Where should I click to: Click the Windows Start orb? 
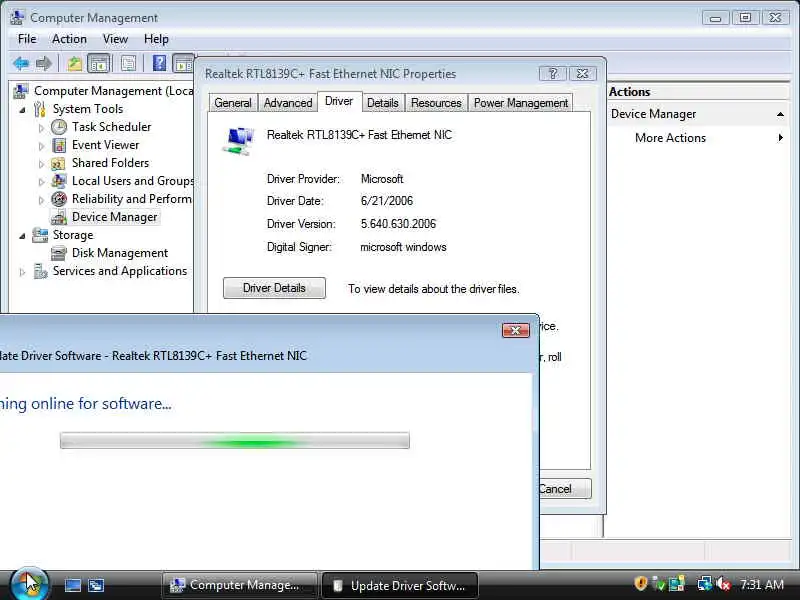click(x=29, y=584)
